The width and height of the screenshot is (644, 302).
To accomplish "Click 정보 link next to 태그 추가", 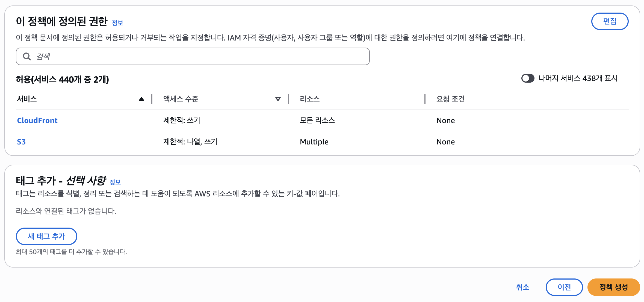I will click(115, 182).
